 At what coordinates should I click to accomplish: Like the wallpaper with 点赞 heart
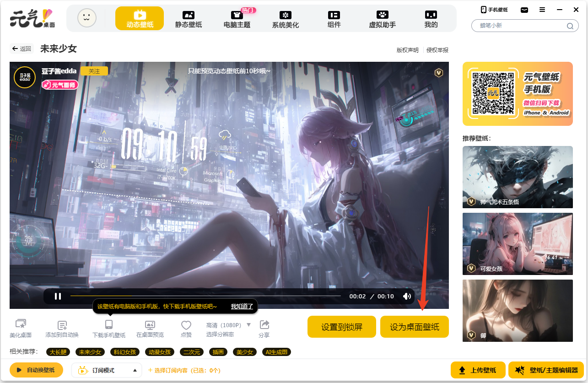(x=186, y=325)
